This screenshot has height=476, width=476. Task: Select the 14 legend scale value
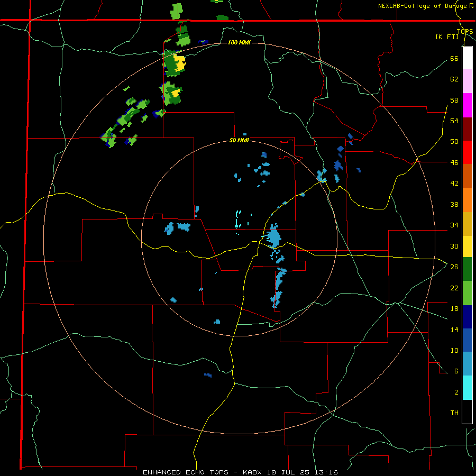(454, 329)
